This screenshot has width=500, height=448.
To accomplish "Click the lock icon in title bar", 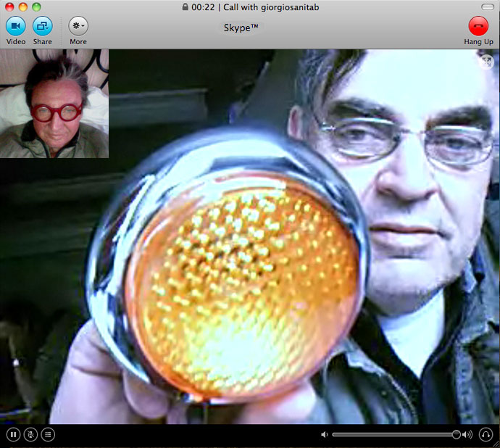I will 186,7.
